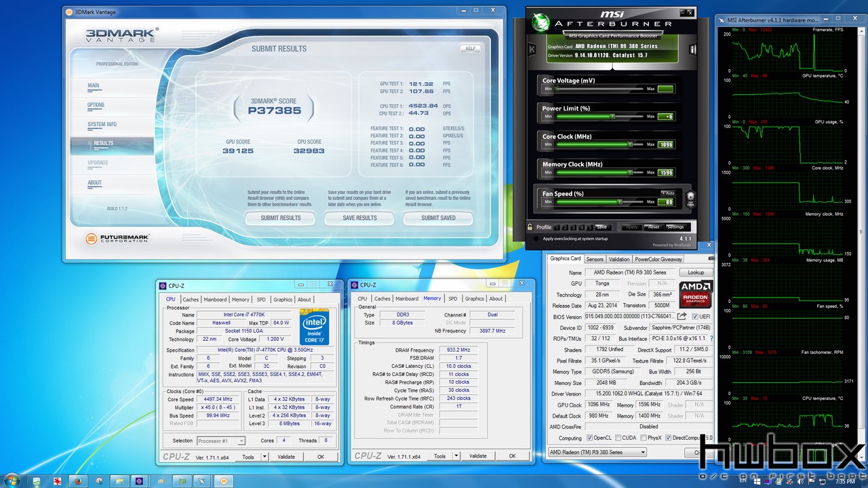
Task: Open PowerColor Giveaway tab in GPU-Z
Action: coord(658,259)
